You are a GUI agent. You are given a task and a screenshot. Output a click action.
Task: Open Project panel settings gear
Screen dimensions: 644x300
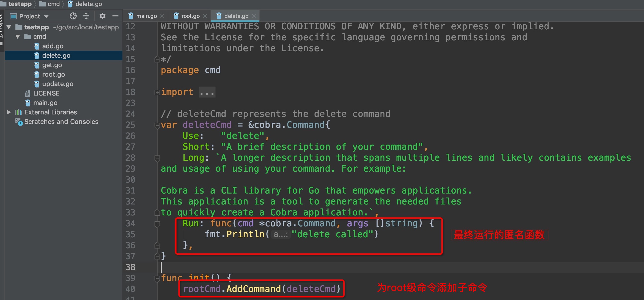[x=102, y=16]
